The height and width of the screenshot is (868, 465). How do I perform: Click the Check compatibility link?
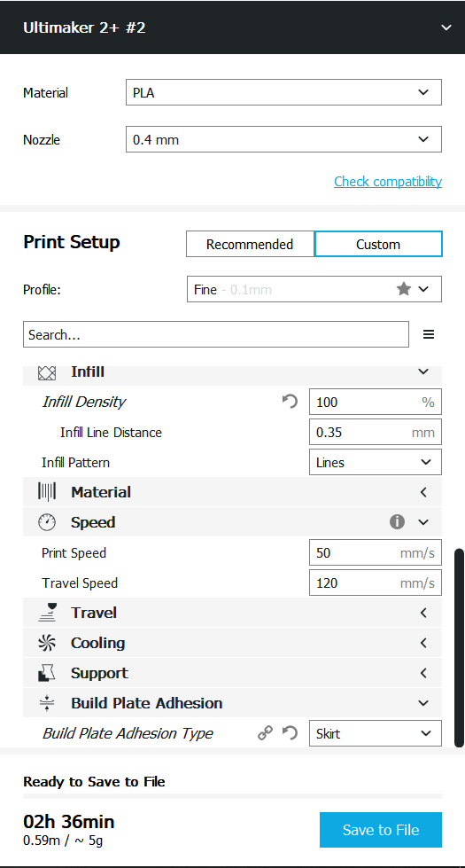pyautogui.click(x=388, y=182)
